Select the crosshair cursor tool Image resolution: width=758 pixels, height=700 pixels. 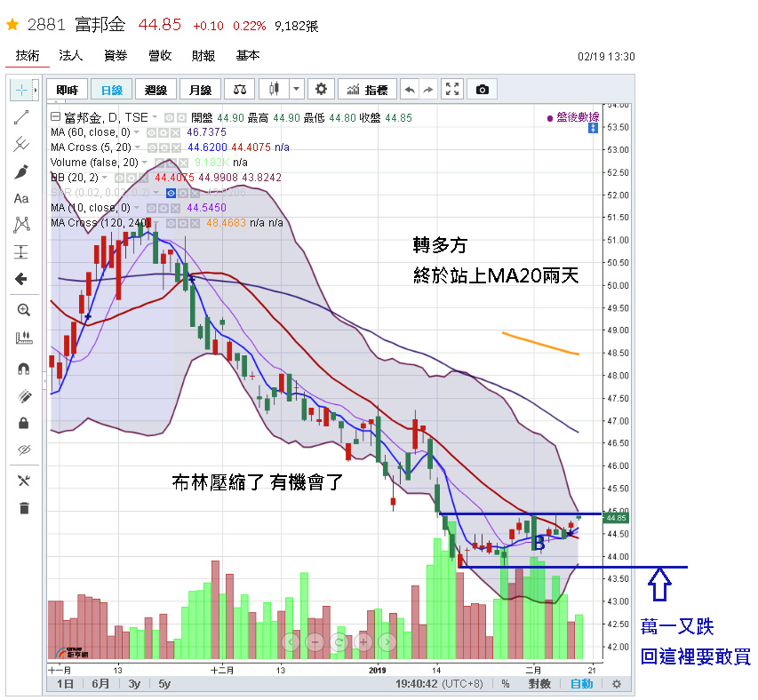coord(21,90)
